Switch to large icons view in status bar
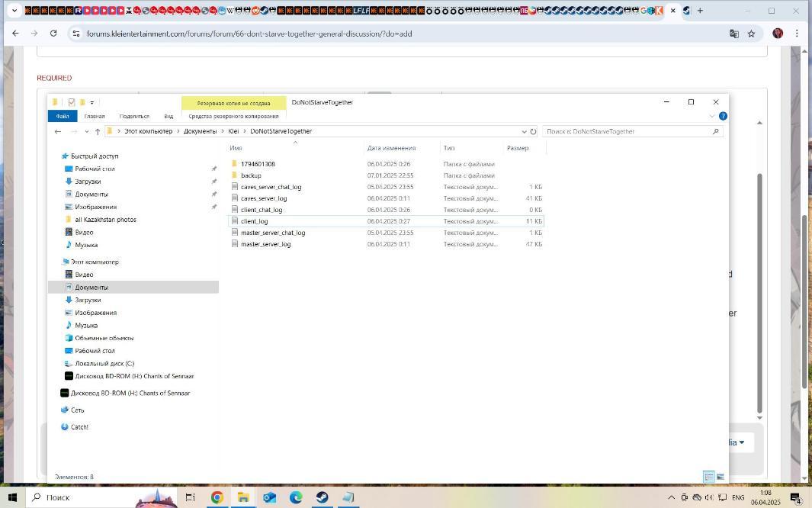812x508 pixels. pos(720,477)
